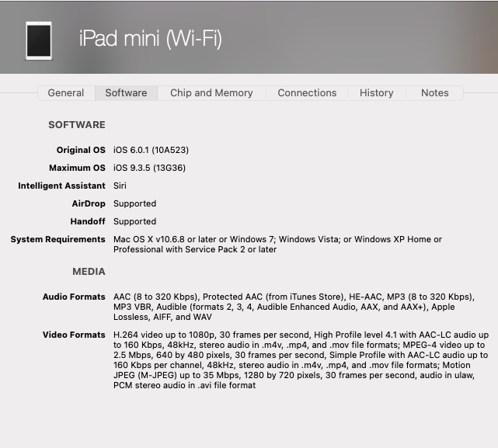Click the MEDIA section heading

click(x=89, y=272)
